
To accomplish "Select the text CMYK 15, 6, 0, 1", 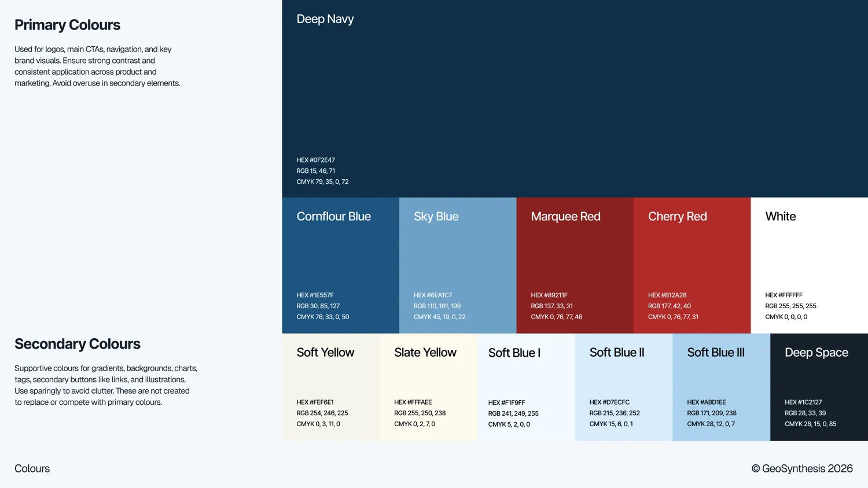I will (x=612, y=424).
